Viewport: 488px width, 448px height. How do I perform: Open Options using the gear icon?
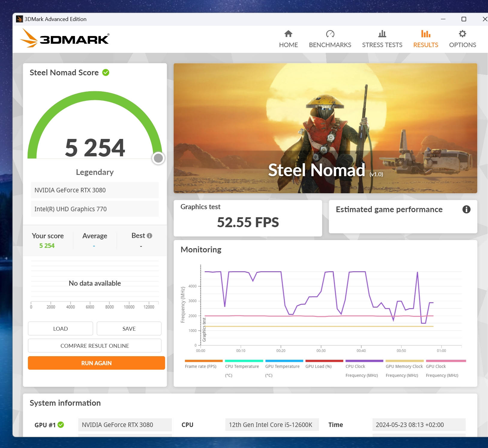[x=462, y=34]
